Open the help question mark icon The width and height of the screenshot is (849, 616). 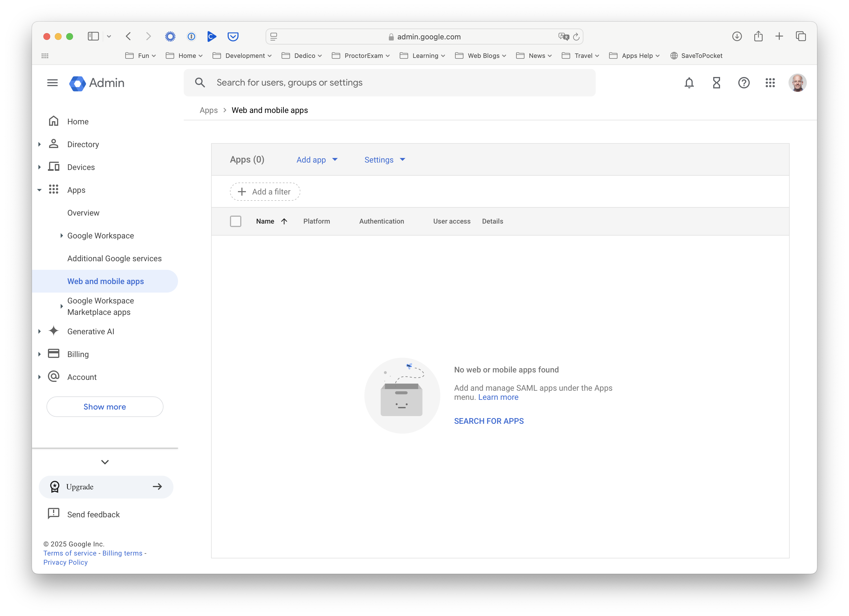coord(744,83)
